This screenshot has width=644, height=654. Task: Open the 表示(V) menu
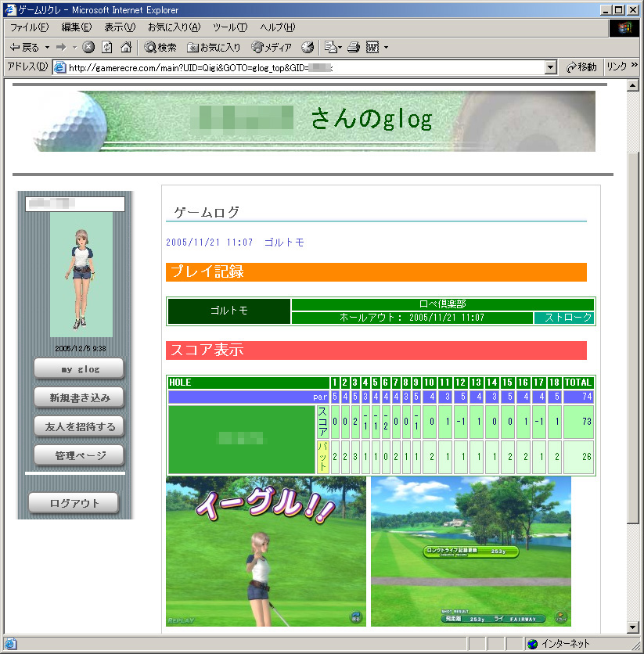tap(121, 27)
